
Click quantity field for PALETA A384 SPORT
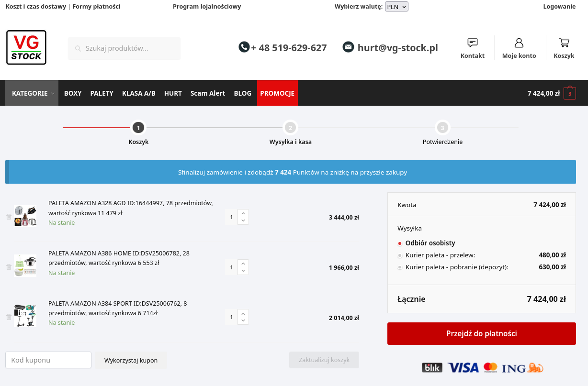click(231, 317)
